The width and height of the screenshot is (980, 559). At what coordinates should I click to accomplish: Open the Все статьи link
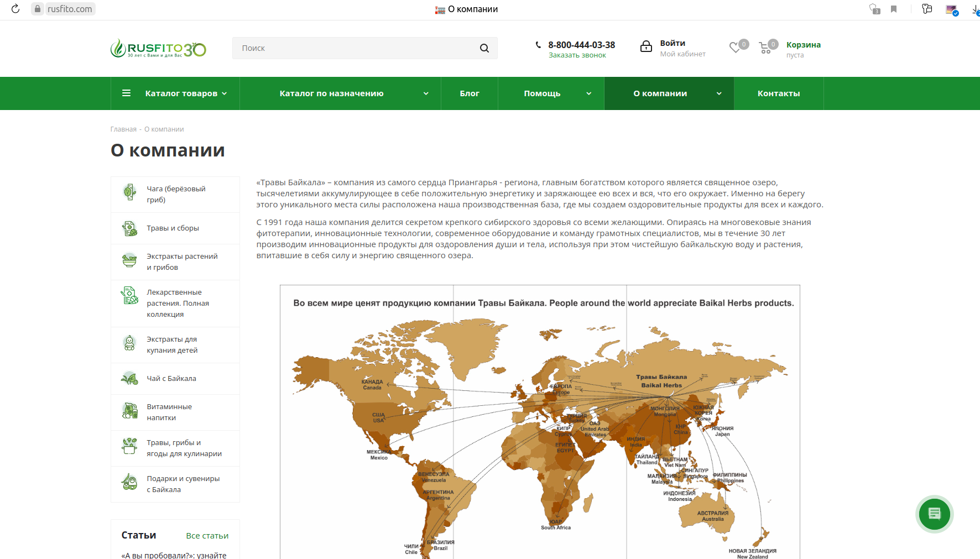click(207, 536)
